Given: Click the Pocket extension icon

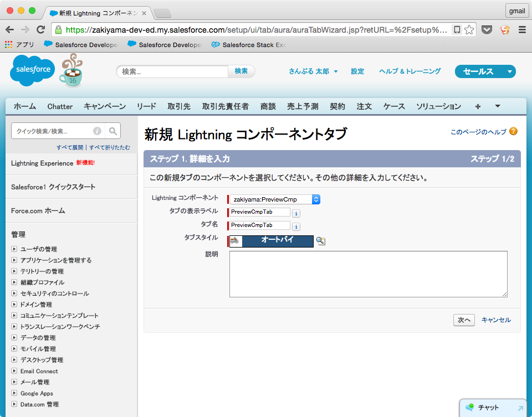Looking at the screenshot, I should [487, 30].
